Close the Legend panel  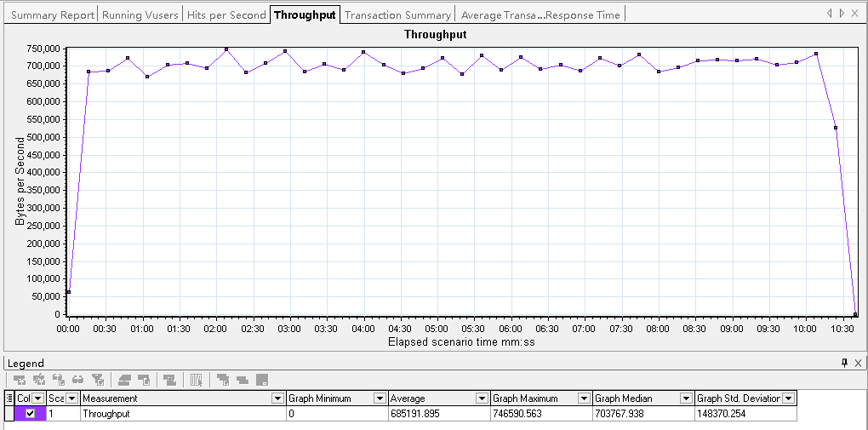pos(858,364)
